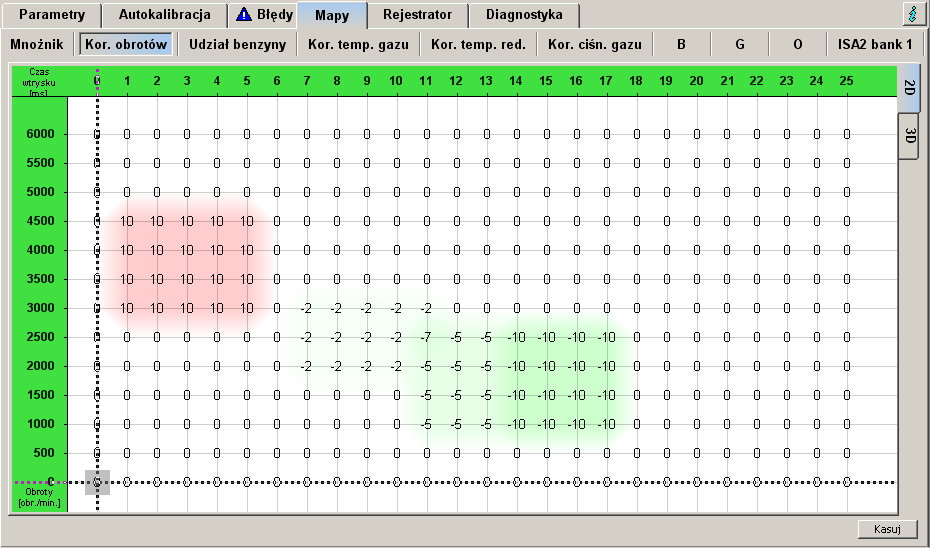Open the Mapy tab
930x548 pixels.
pos(332,15)
